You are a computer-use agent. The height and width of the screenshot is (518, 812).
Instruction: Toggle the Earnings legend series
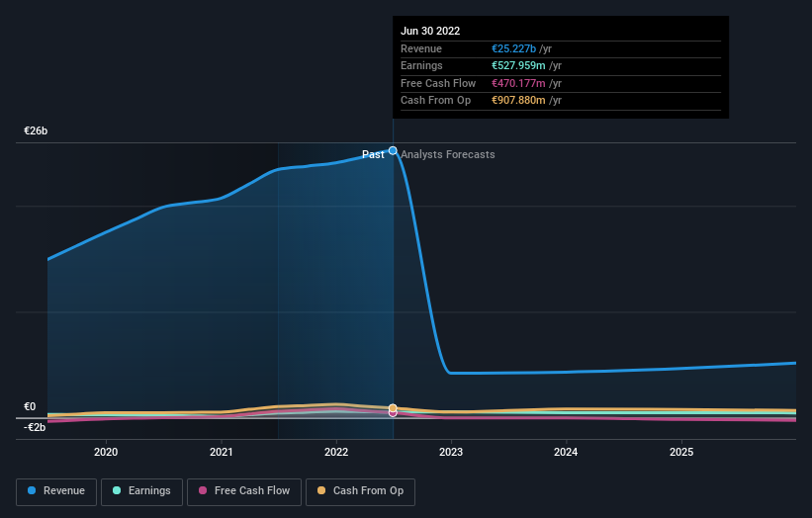click(x=141, y=491)
